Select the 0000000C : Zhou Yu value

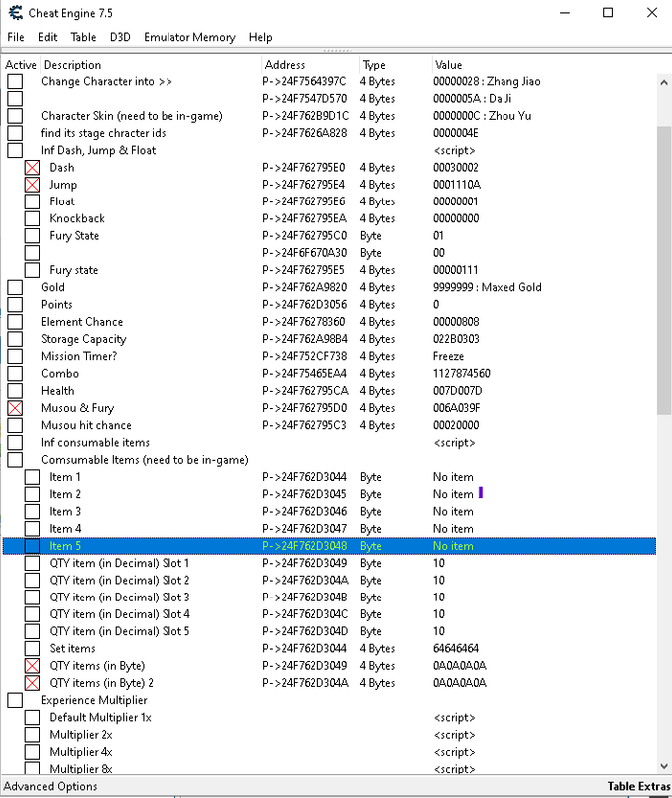[482, 116]
